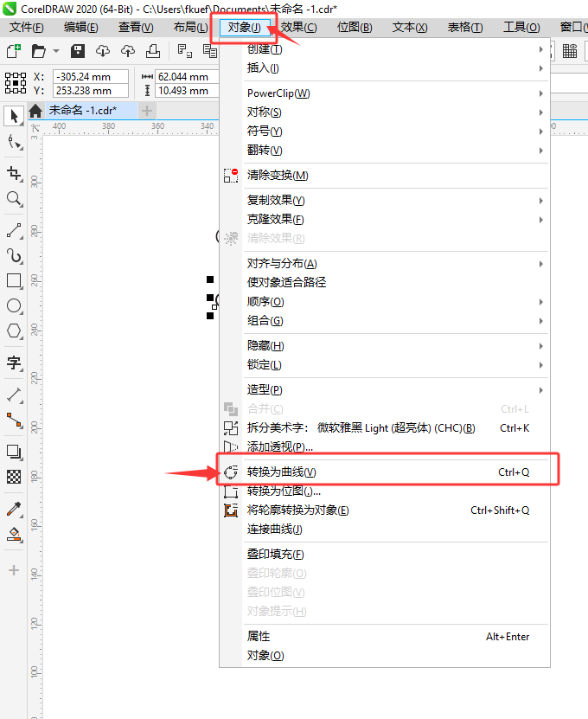Screen dimensions: 588x719
Task: Select the Crop tool
Action: [14, 173]
